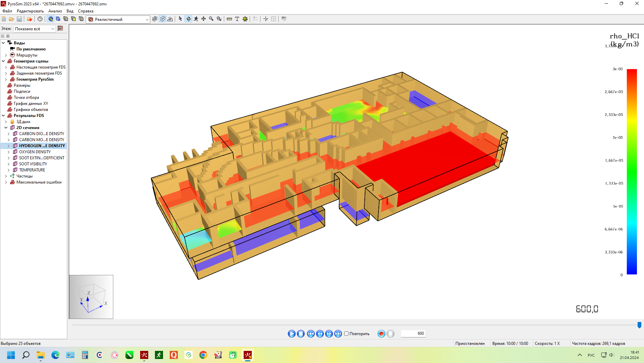644x363 pixels.
Task: Open Windows Start menu
Action: tap(11, 355)
